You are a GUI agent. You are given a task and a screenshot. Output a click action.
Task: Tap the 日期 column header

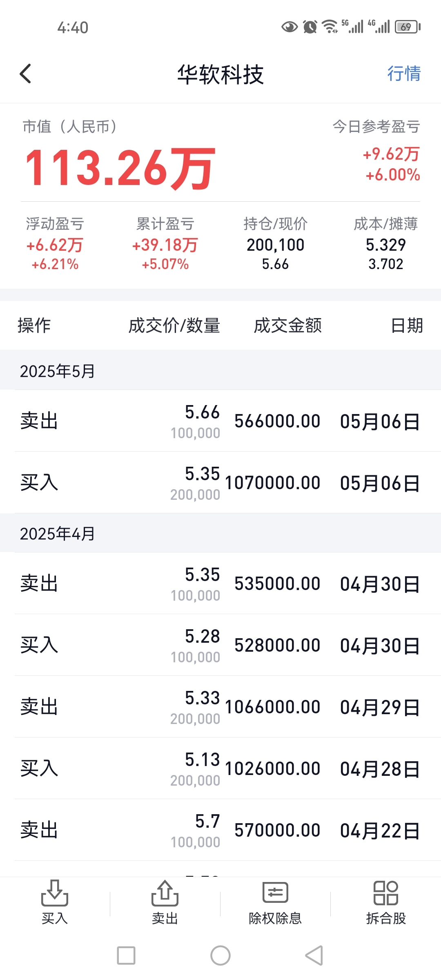[x=407, y=325]
